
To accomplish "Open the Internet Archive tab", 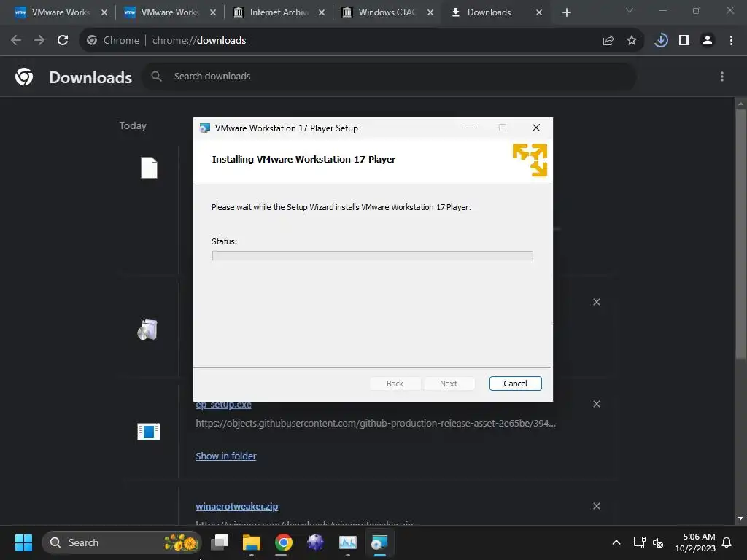I will 279,12.
